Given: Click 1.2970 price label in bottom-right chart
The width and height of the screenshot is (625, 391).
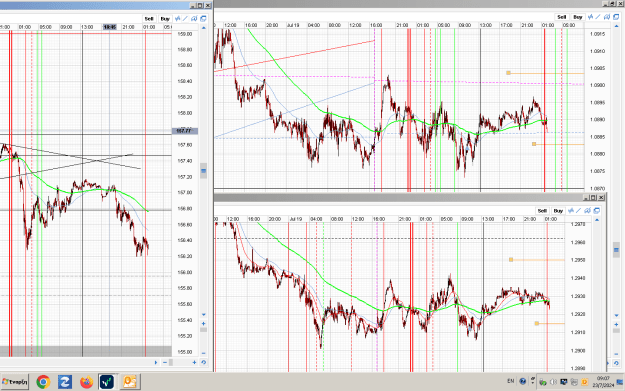Looking at the screenshot, I should (578, 224).
